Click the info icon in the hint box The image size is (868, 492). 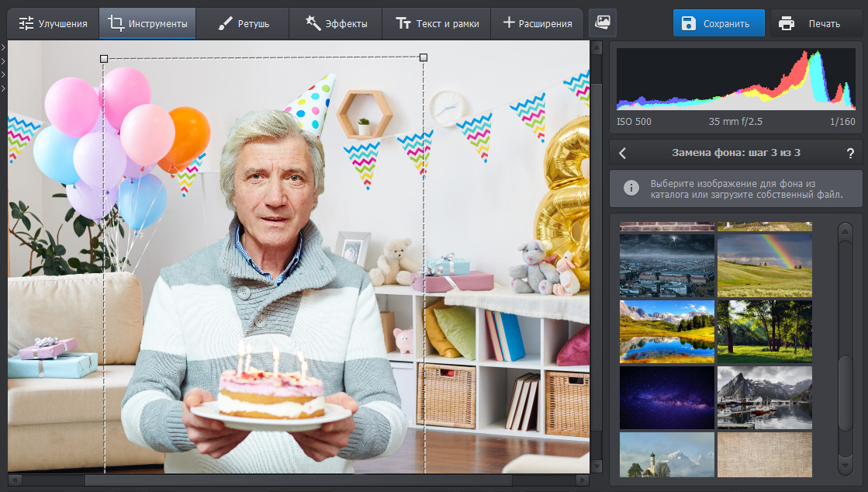click(x=632, y=188)
